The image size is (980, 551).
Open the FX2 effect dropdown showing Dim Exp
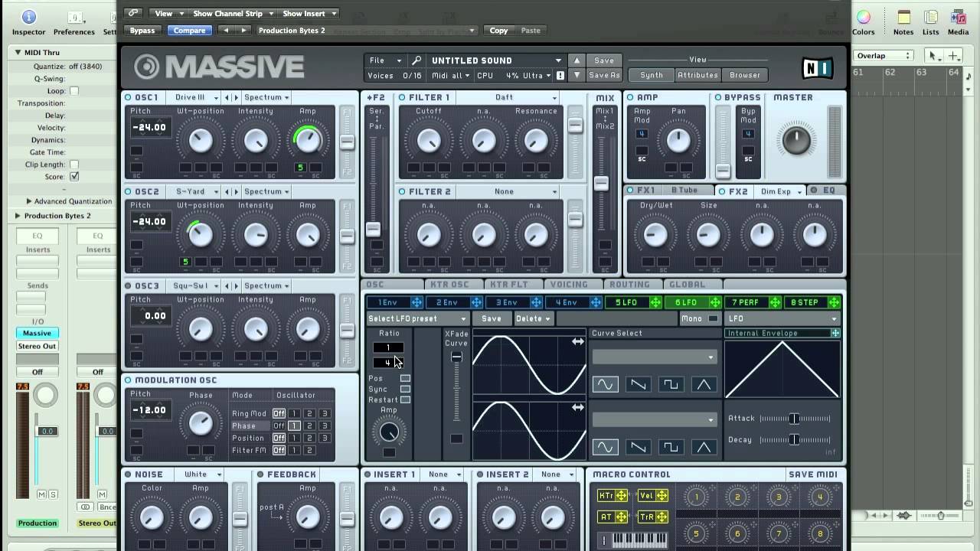pos(780,191)
